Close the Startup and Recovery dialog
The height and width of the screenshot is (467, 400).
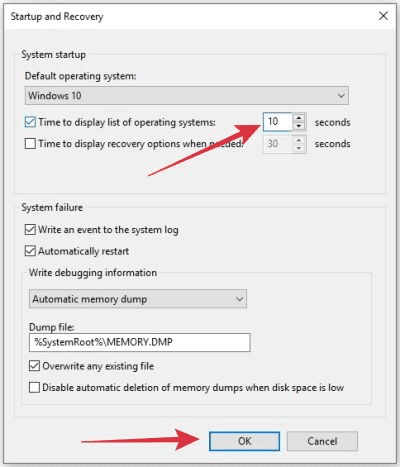[383, 16]
